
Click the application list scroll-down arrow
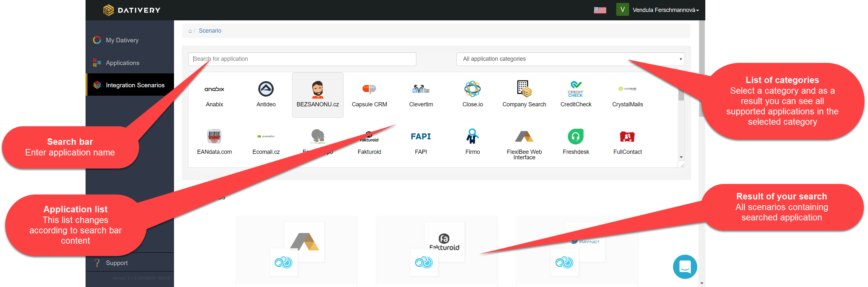tap(681, 157)
